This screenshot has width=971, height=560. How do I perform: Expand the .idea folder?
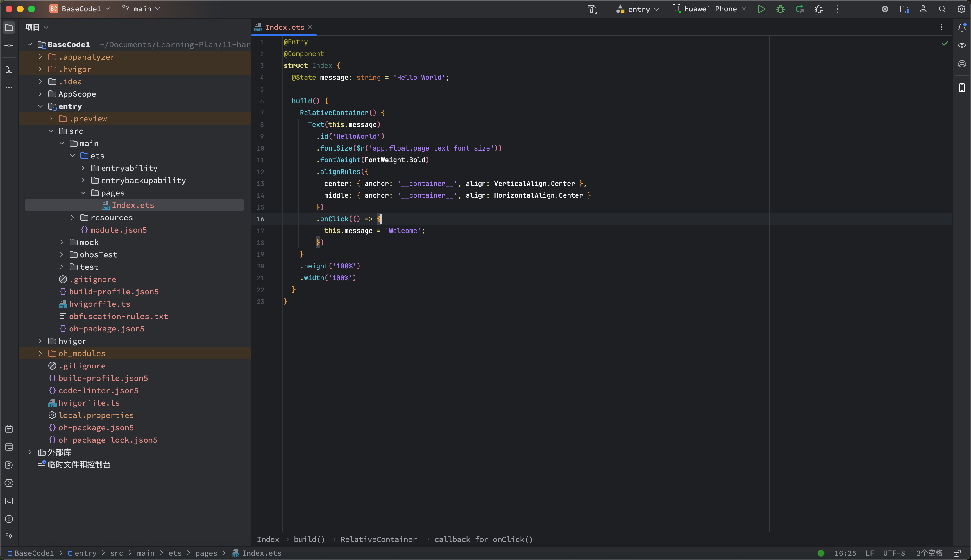[x=40, y=81]
